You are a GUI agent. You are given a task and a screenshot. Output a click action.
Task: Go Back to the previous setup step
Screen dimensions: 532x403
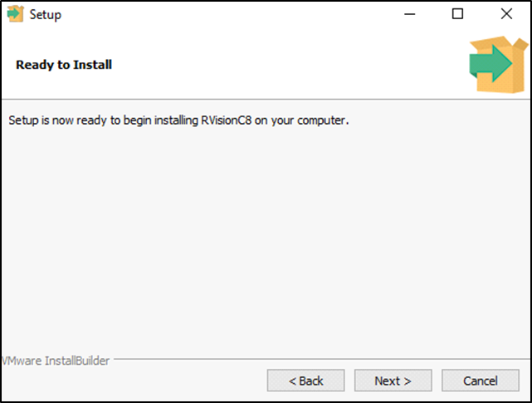pos(305,381)
